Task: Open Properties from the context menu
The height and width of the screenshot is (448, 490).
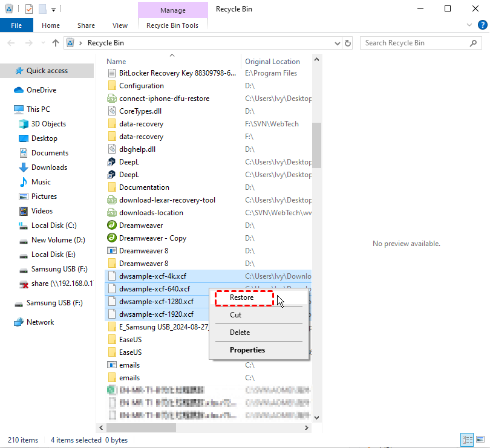Action: click(x=248, y=350)
